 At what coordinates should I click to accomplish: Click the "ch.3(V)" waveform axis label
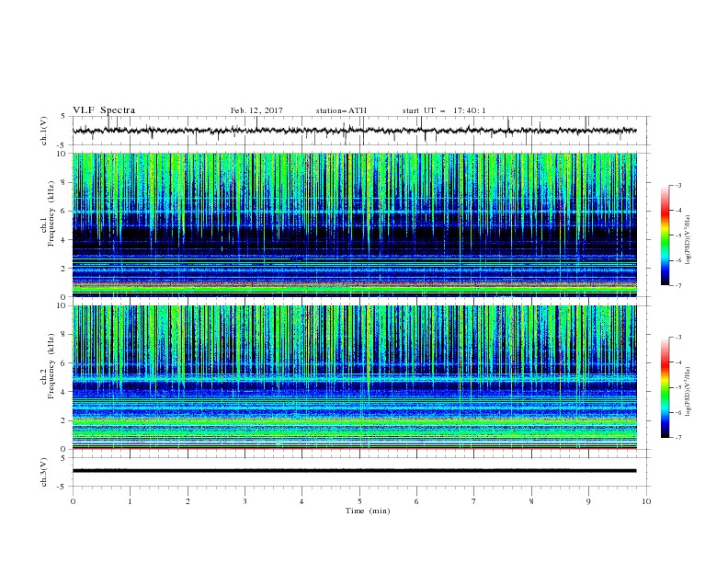(44, 472)
